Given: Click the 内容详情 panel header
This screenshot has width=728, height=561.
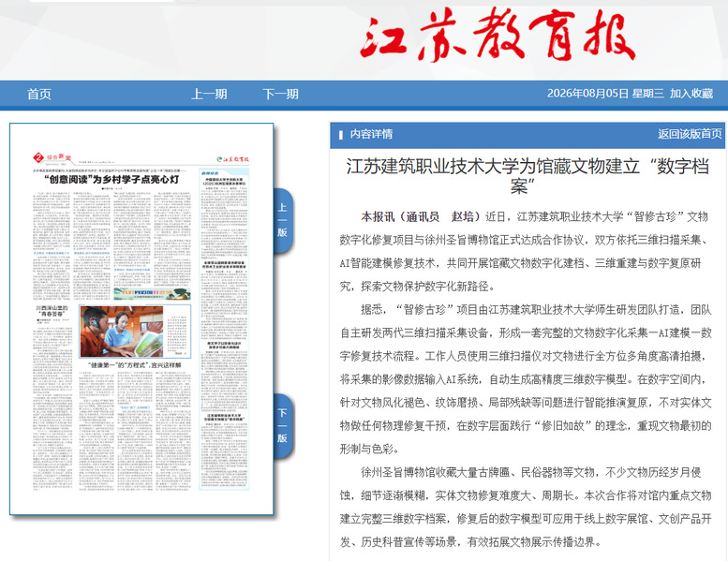Looking at the screenshot, I should (x=527, y=135).
